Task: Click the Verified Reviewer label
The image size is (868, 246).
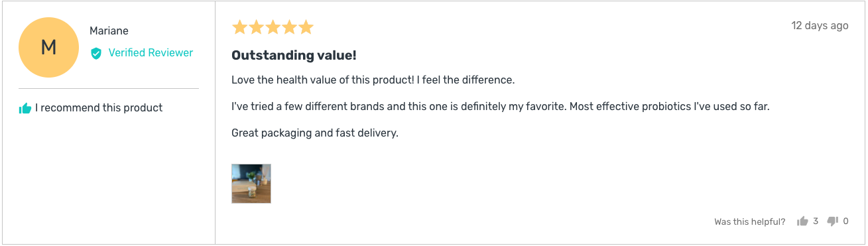Action: 151,53
